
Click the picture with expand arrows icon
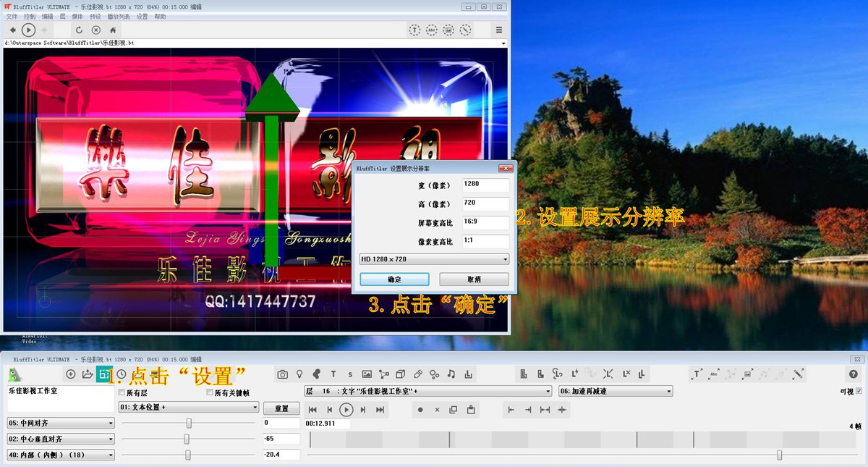(748, 374)
